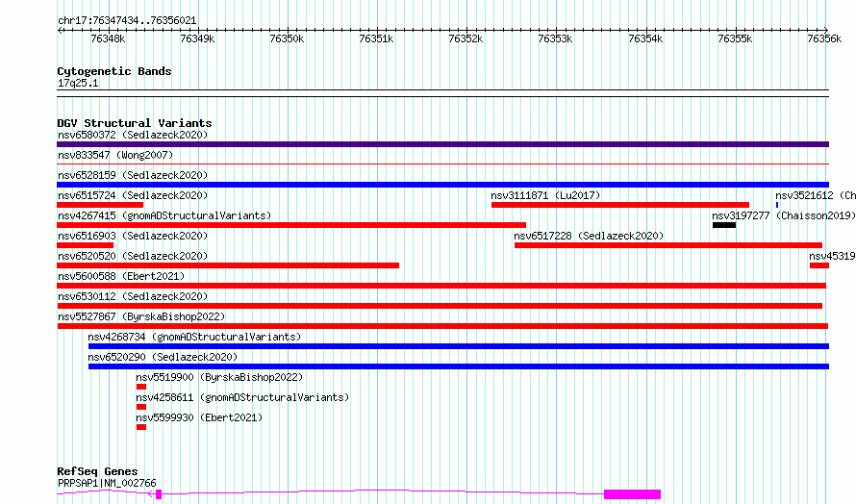Viewport: 856px width, 504px height.
Task: Select variant label nsv5519900 (ByrskaBishop2022)
Action: pos(219,377)
